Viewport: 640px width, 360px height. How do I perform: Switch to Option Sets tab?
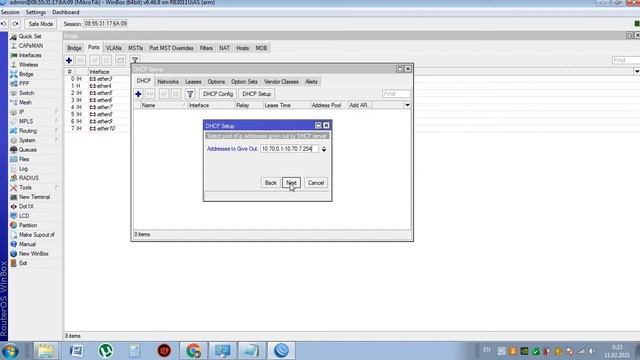pyautogui.click(x=244, y=82)
